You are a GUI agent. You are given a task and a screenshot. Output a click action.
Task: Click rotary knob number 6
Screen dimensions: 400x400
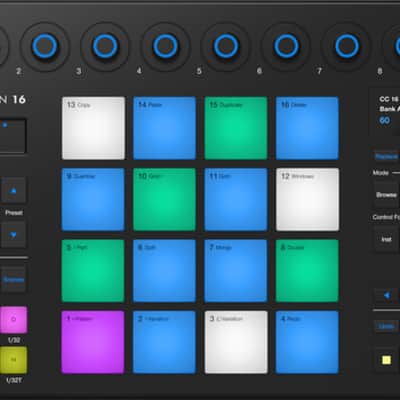tap(286, 46)
